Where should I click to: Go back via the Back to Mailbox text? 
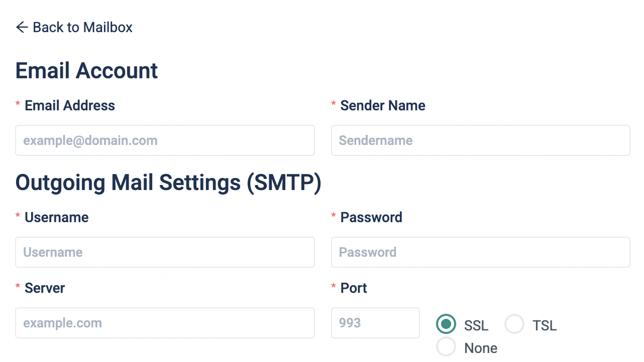[83, 27]
